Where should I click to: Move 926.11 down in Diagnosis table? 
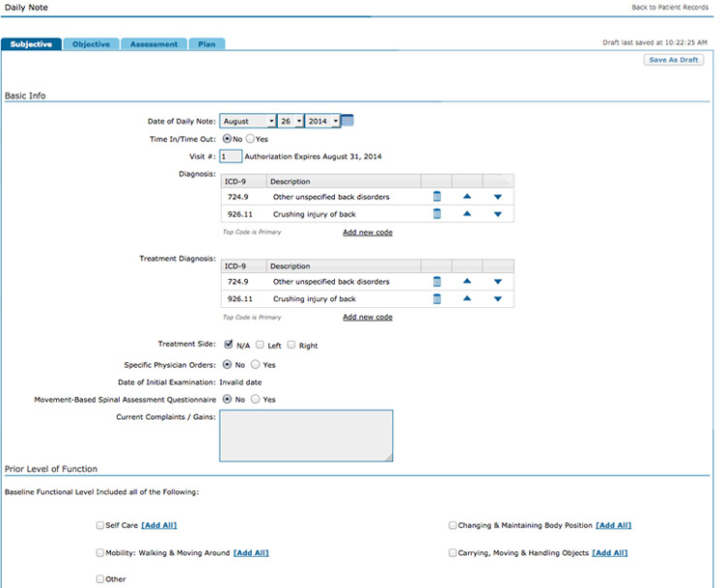coord(498,214)
